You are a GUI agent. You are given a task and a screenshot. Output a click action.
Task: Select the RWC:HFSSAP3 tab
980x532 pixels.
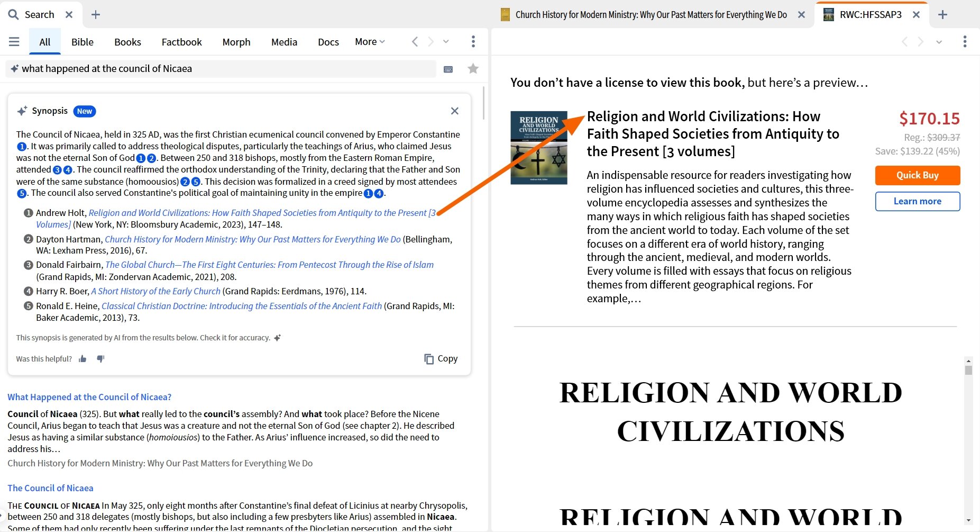click(871, 15)
